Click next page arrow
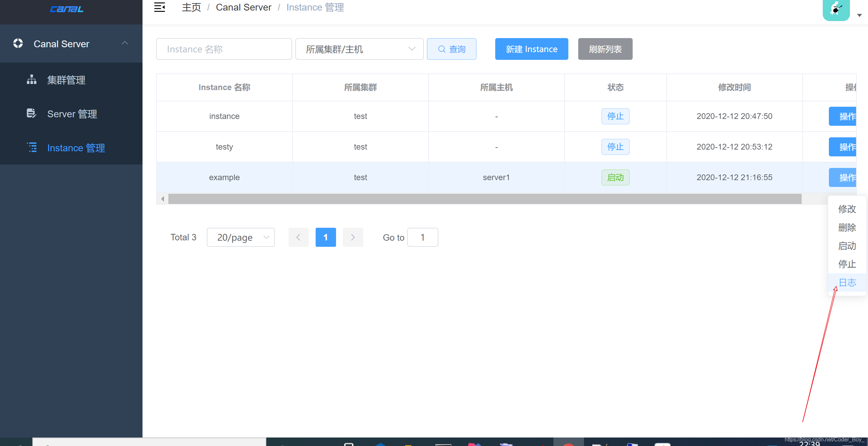Viewport: 868px width, 446px height. pyautogui.click(x=353, y=237)
